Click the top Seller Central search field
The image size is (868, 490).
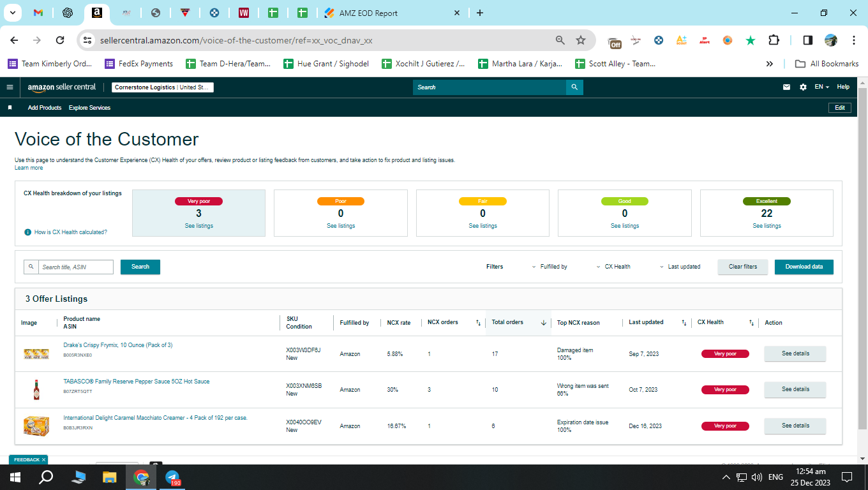click(490, 87)
